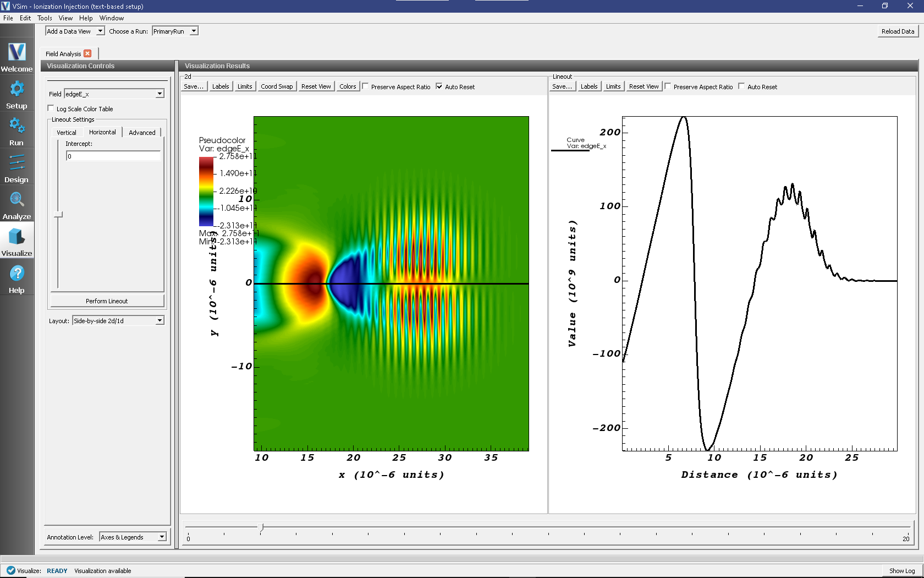Expand the Field edgeE_x dropdown

(114, 94)
